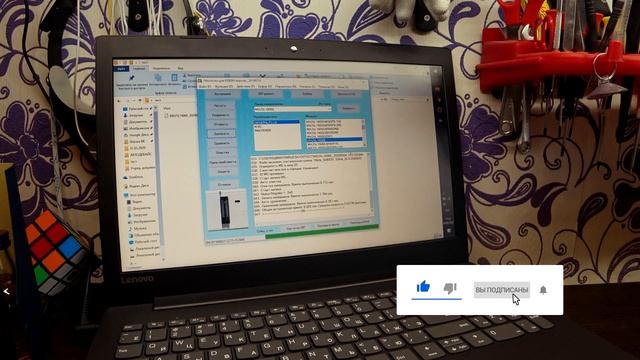640x360 pixels.
Task: Click the left arrow at the photo's left edge
Action: [x=6, y=291]
